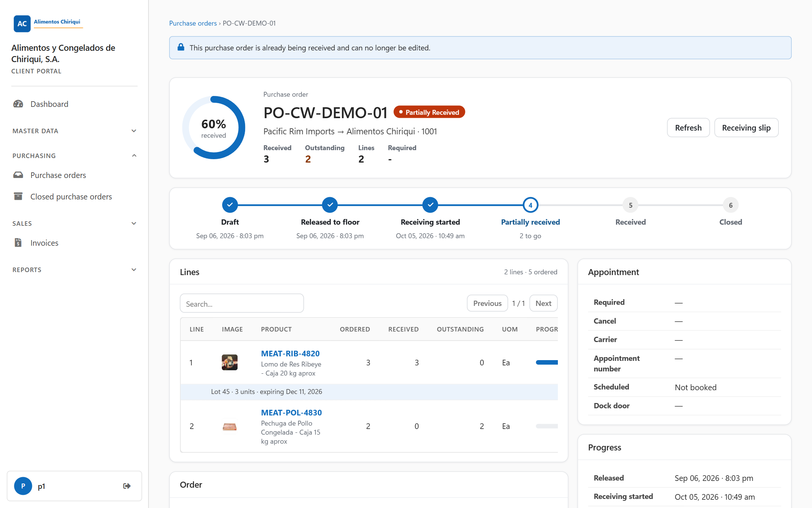Expand the Master Data section
Screen dimensions: 812x508
[74, 131]
